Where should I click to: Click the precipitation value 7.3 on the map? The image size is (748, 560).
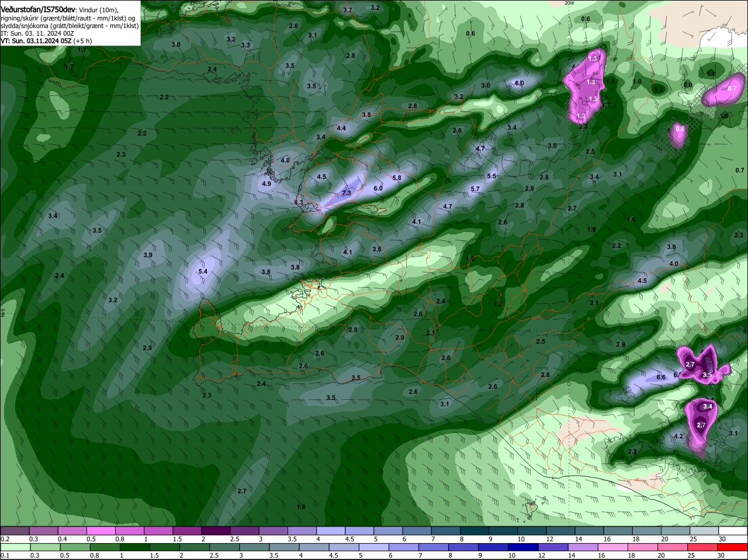click(346, 193)
